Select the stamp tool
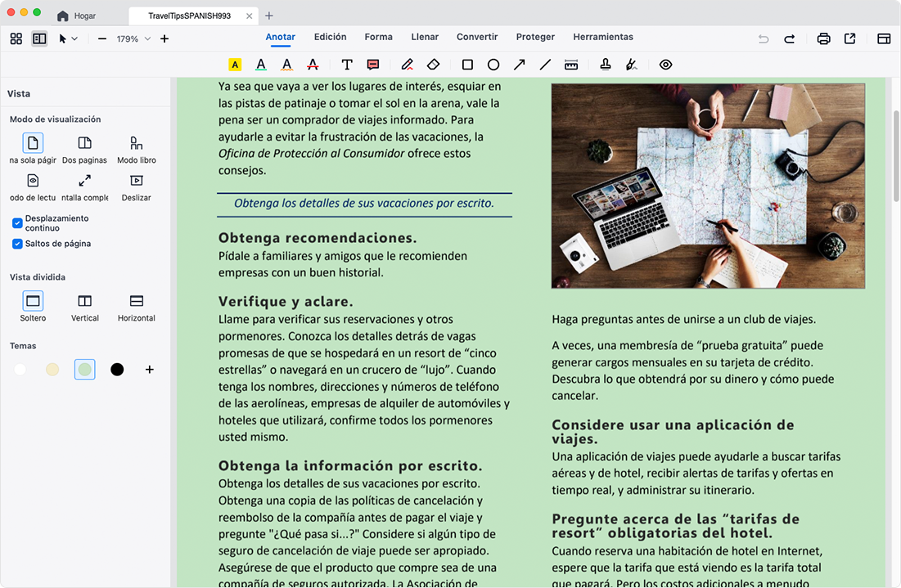Image resolution: width=901 pixels, height=588 pixels. (x=605, y=65)
